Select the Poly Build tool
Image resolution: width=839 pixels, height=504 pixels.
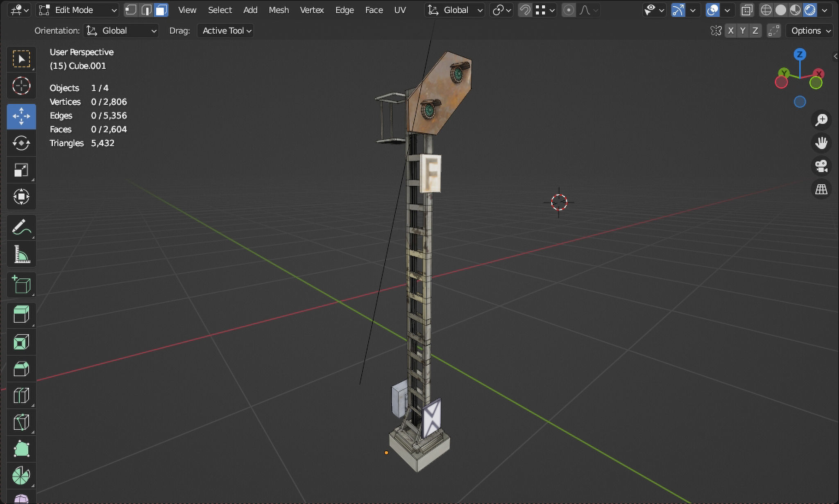click(x=21, y=449)
